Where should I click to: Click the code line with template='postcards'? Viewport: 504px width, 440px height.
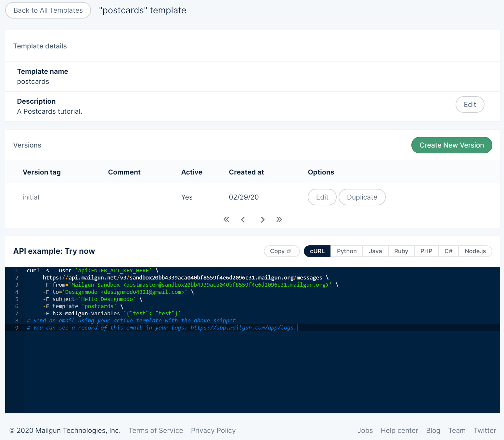[83, 306]
